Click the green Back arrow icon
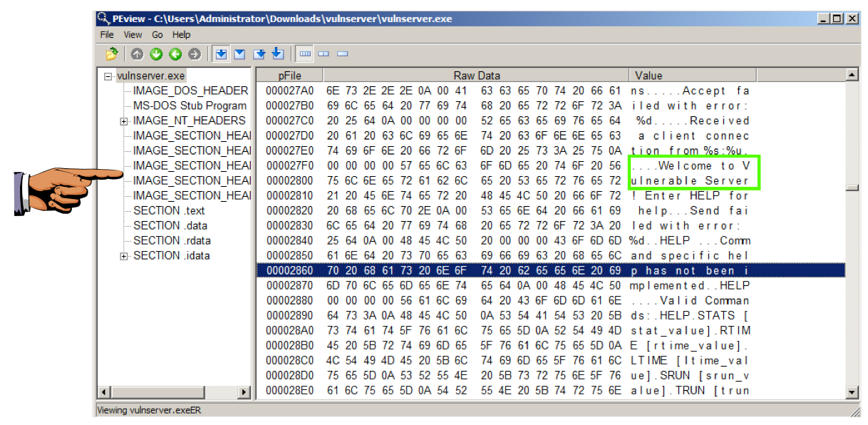 point(175,54)
